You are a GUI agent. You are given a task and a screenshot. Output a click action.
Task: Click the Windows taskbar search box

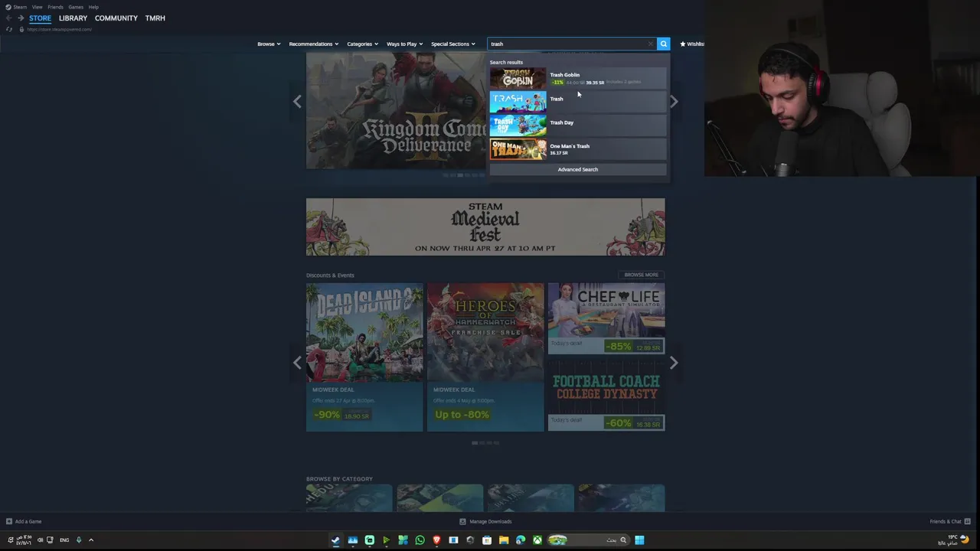pos(590,540)
